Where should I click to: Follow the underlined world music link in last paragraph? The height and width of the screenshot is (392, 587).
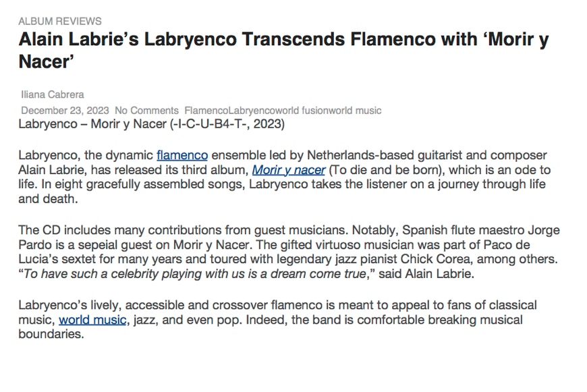[x=92, y=320]
